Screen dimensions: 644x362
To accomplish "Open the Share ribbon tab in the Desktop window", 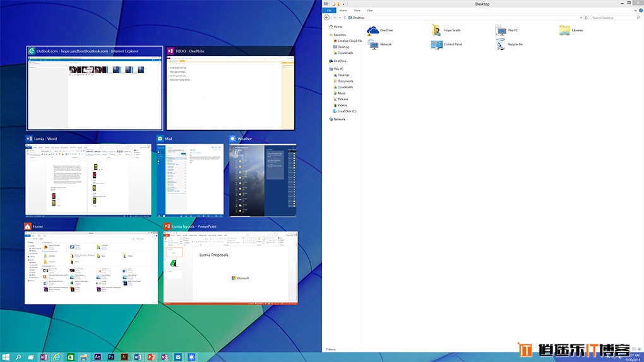I will pos(357,10).
